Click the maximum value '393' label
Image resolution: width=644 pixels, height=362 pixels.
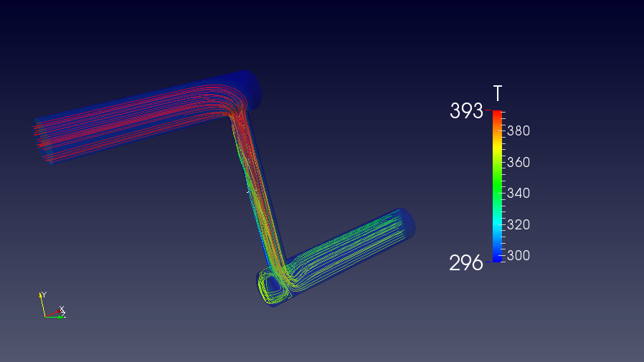point(467,111)
